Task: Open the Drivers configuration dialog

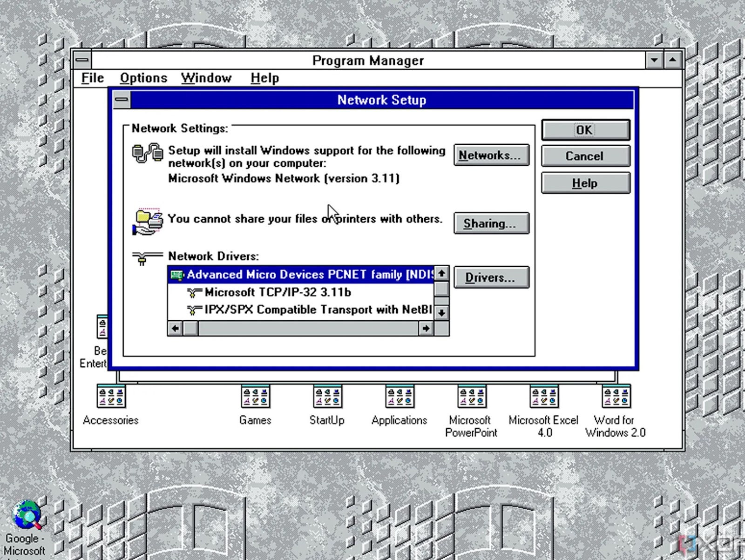Action: click(x=491, y=277)
